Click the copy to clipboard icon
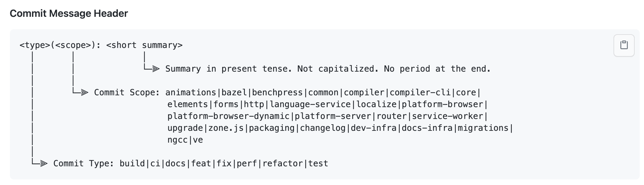 click(x=624, y=45)
